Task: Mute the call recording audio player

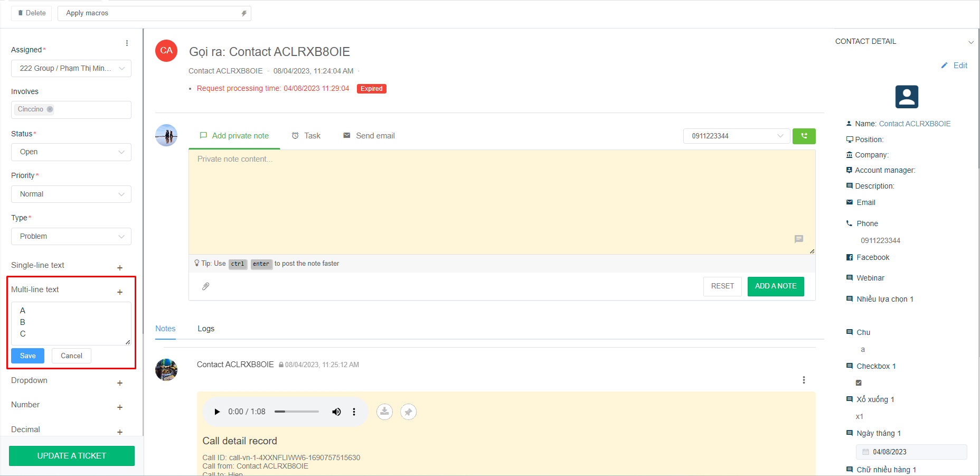Action: 336,412
